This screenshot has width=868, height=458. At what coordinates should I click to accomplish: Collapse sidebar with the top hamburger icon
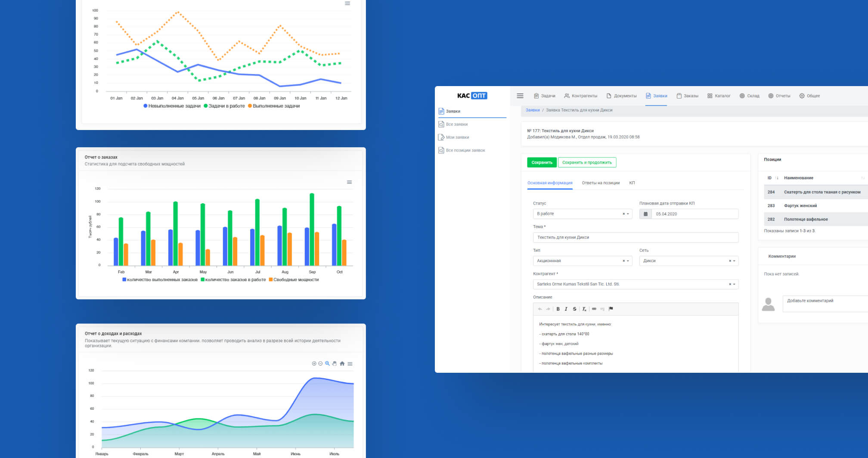520,96
